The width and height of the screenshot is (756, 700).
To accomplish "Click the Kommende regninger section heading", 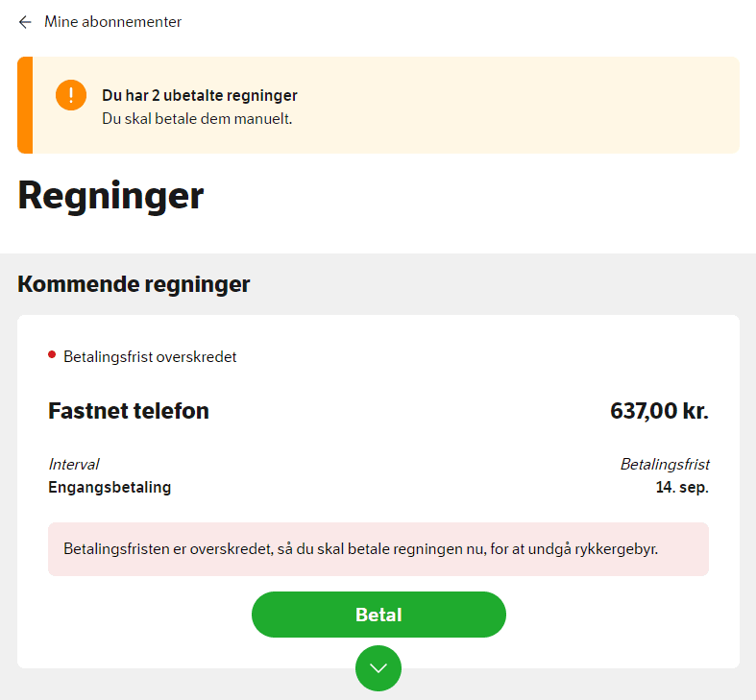I will pyautogui.click(x=134, y=284).
